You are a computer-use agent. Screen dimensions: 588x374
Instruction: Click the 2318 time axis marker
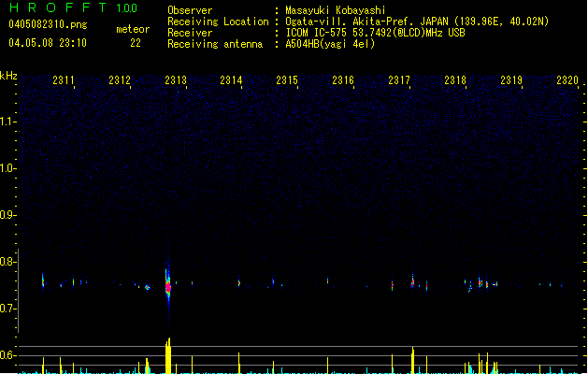tap(455, 80)
